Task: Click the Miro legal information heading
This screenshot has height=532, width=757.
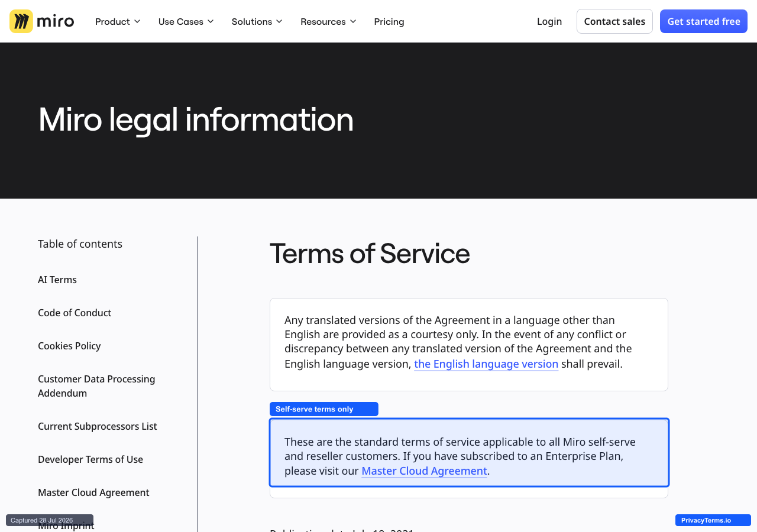Action: coord(196,119)
